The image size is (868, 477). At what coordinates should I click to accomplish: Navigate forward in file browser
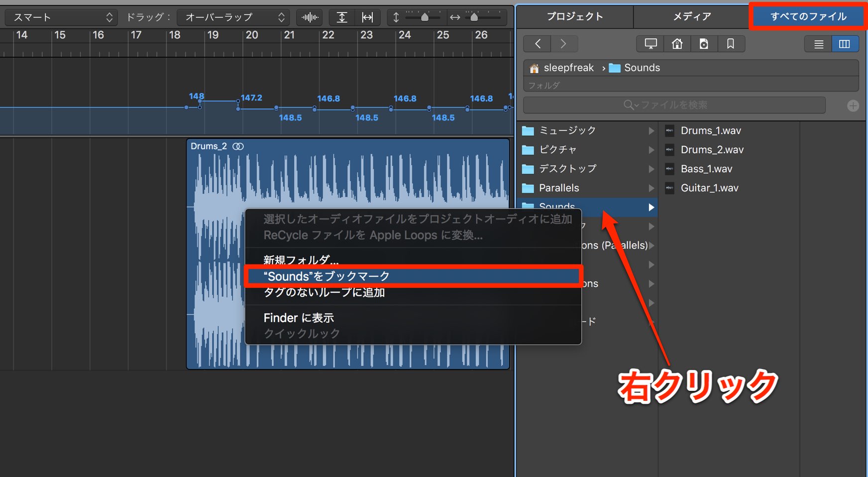click(564, 44)
